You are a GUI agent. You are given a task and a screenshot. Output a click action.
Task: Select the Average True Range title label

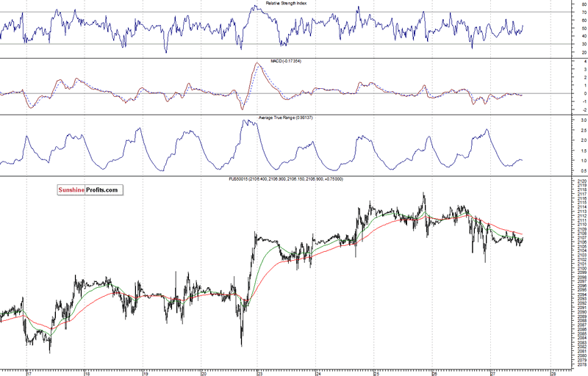pos(285,118)
